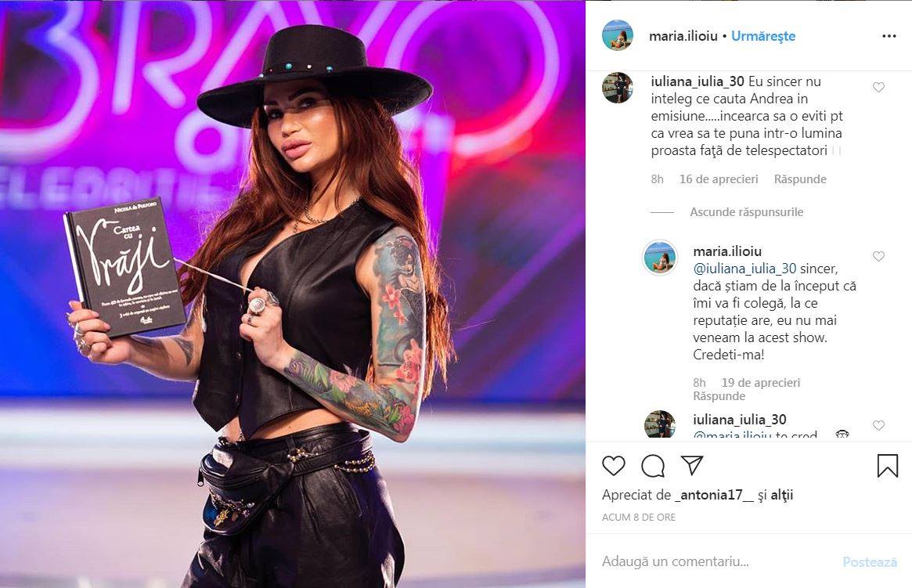Viewport: 912px width, 588px height.
Task: Open the @iuliana_iulia_30 mention link
Action: (744, 268)
